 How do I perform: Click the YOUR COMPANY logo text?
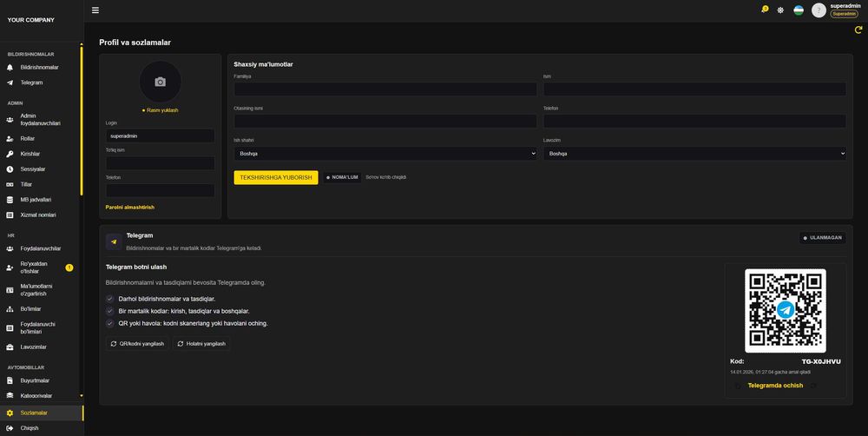[31, 20]
